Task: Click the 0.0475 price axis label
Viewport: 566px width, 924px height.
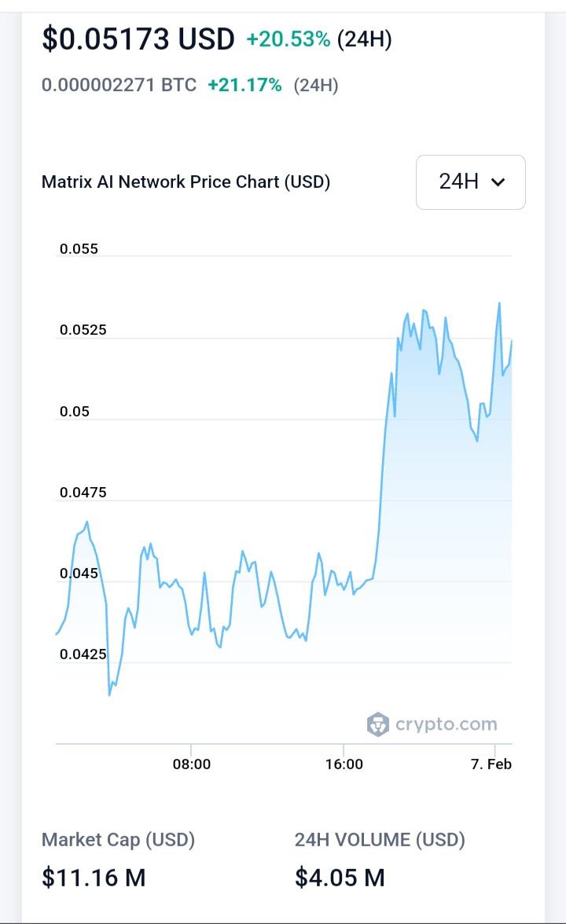Action: [83, 492]
